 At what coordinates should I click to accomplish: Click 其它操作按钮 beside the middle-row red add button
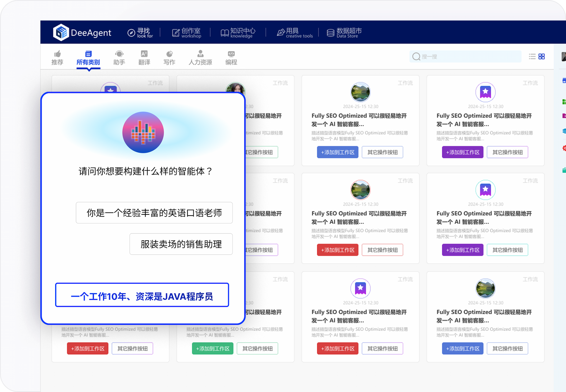tap(382, 250)
